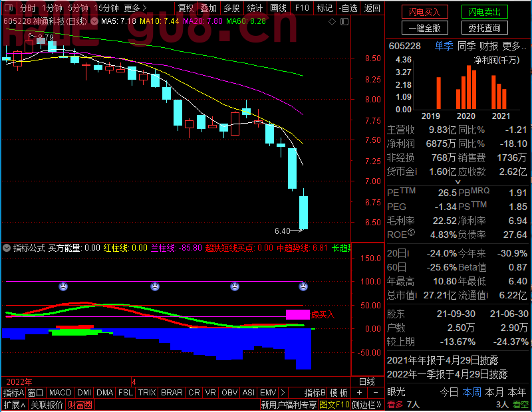Click the 闪电买入 quick buy button
532x412 pixels.
tap(424, 12)
